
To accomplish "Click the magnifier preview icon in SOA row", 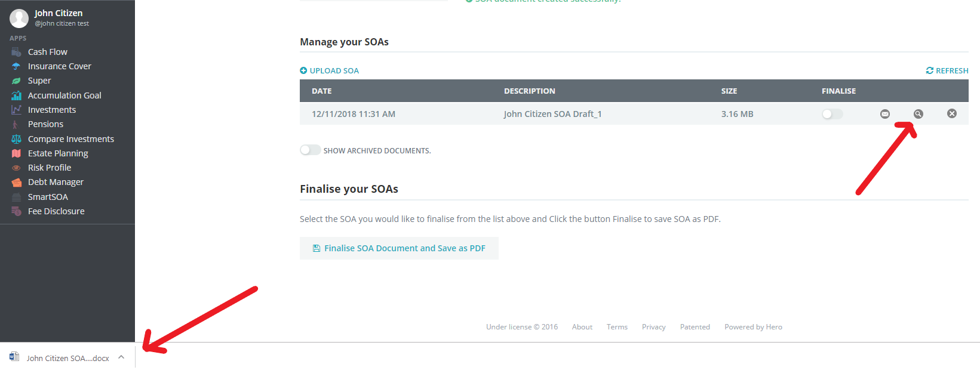I will click(x=918, y=114).
